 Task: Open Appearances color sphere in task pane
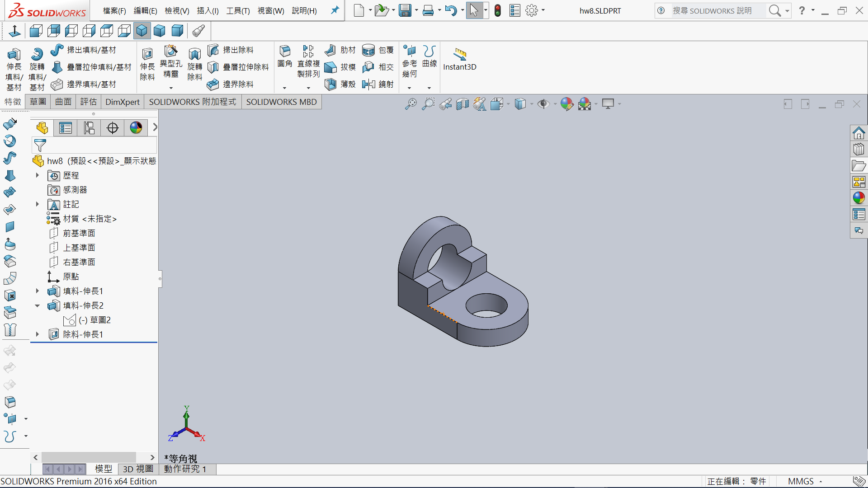click(x=859, y=198)
